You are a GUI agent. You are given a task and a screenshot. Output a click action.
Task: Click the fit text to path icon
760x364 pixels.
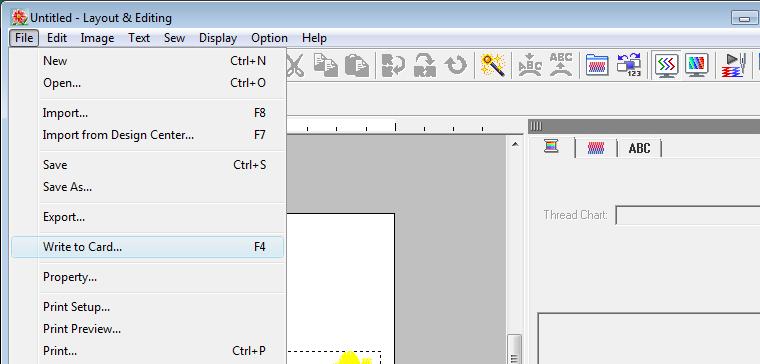530,65
